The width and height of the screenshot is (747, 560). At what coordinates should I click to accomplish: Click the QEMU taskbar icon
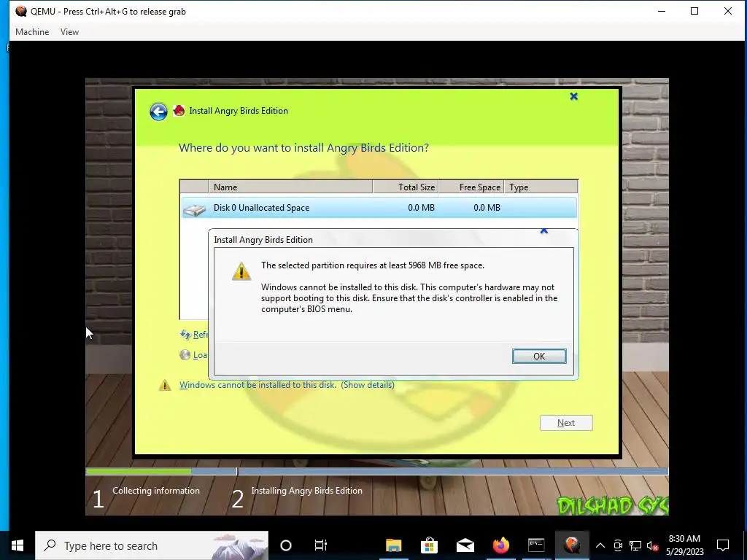tap(572, 545)
